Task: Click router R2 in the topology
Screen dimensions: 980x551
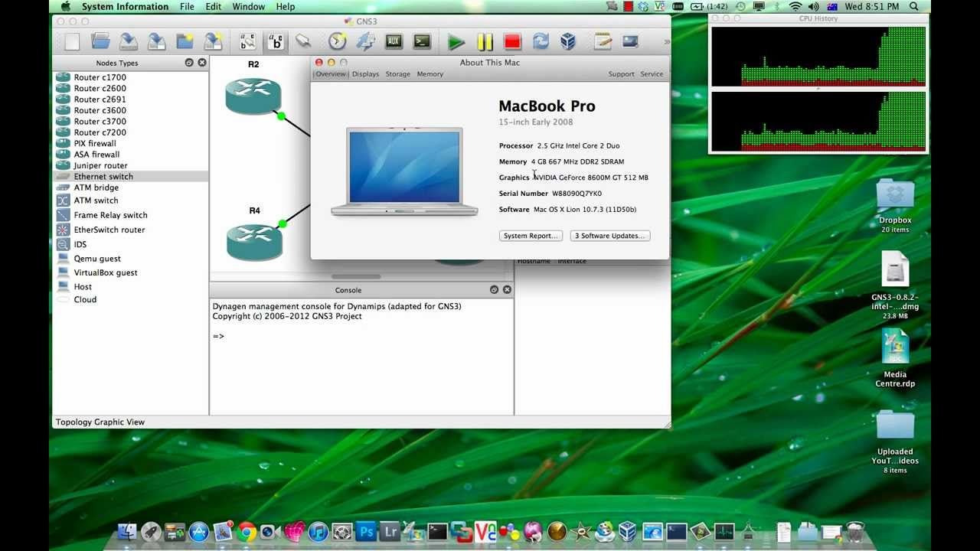Action: [253, 96]
